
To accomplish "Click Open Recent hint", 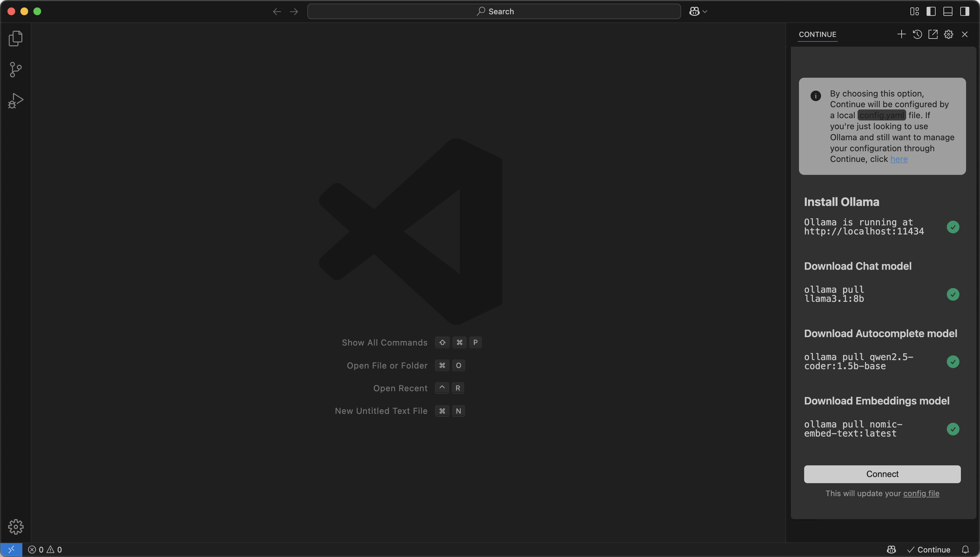I will click(x=418, y=388).
